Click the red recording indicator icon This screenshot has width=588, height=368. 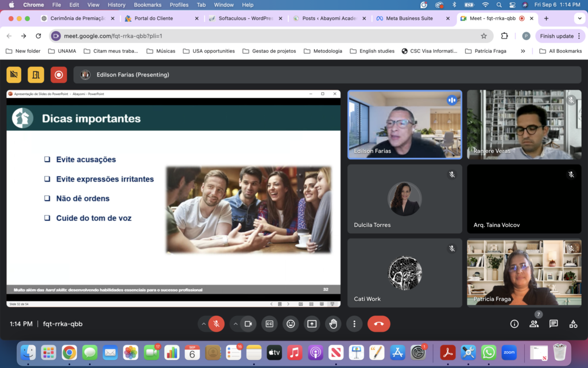[59, 75]
